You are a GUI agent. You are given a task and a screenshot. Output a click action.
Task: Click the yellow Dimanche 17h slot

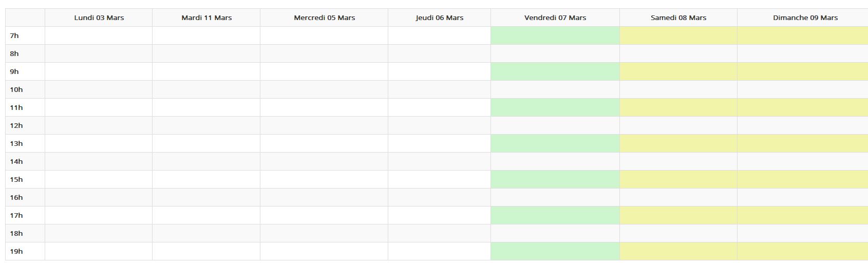pyautogui.click(x=803, y=215)
